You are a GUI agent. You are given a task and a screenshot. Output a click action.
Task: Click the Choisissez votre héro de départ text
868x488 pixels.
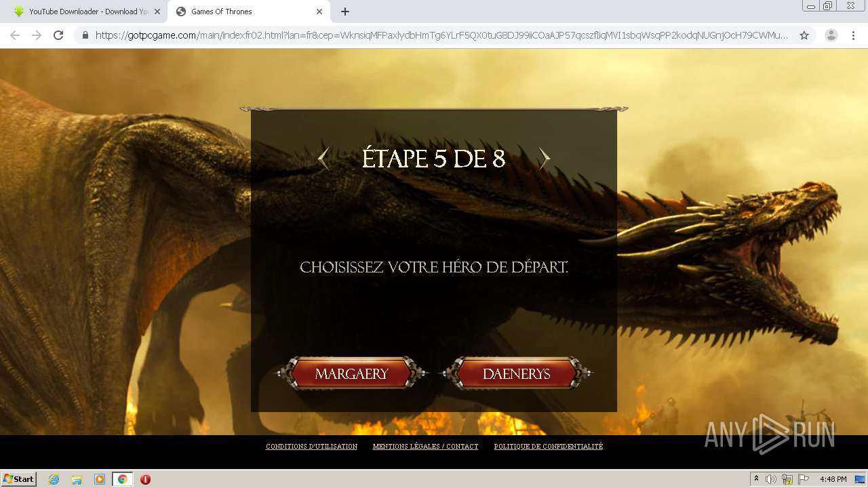click(434, 267)
